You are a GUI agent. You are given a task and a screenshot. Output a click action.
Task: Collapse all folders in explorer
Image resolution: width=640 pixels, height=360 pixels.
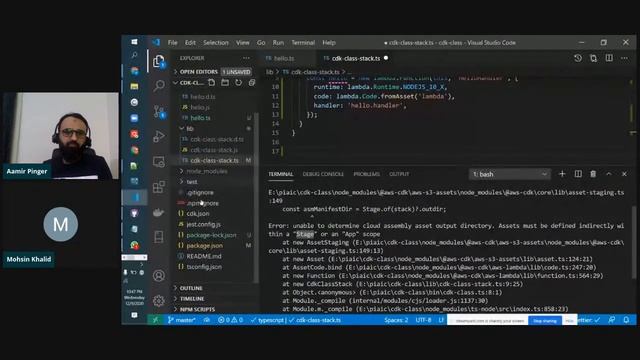coord(252,82)
